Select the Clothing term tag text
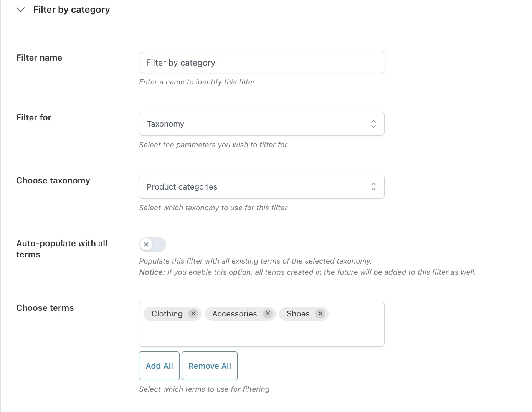 (x=167, y=314)
